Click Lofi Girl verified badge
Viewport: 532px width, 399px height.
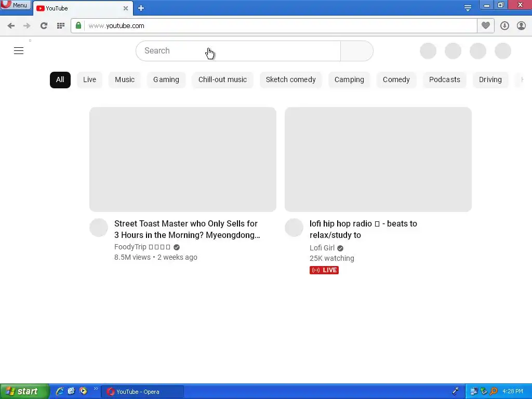pyautogui.click(x=340, y=248)
